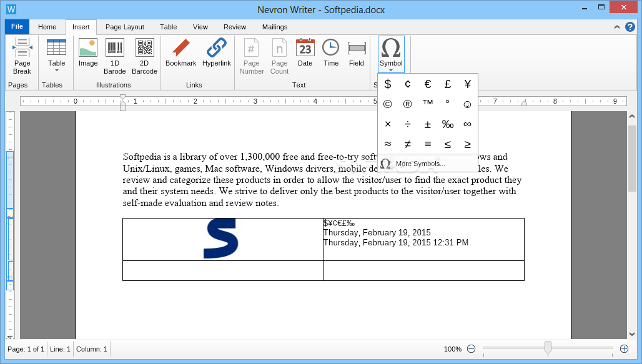Click the vertical scrollbar thumb

tap(632, 159)
